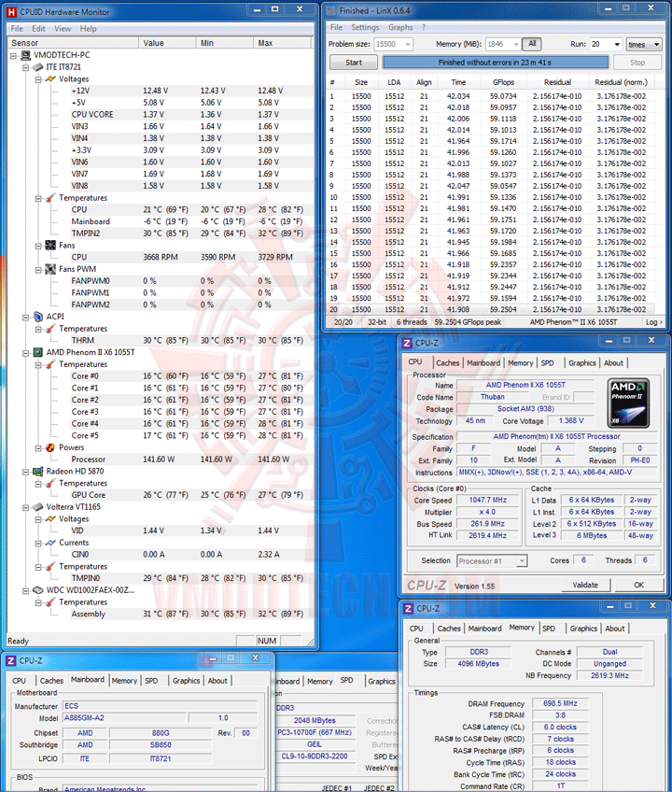Click the Max column header in Hardware Monitor
Viewport: 672px width, 792px height.
click(283, 44)
